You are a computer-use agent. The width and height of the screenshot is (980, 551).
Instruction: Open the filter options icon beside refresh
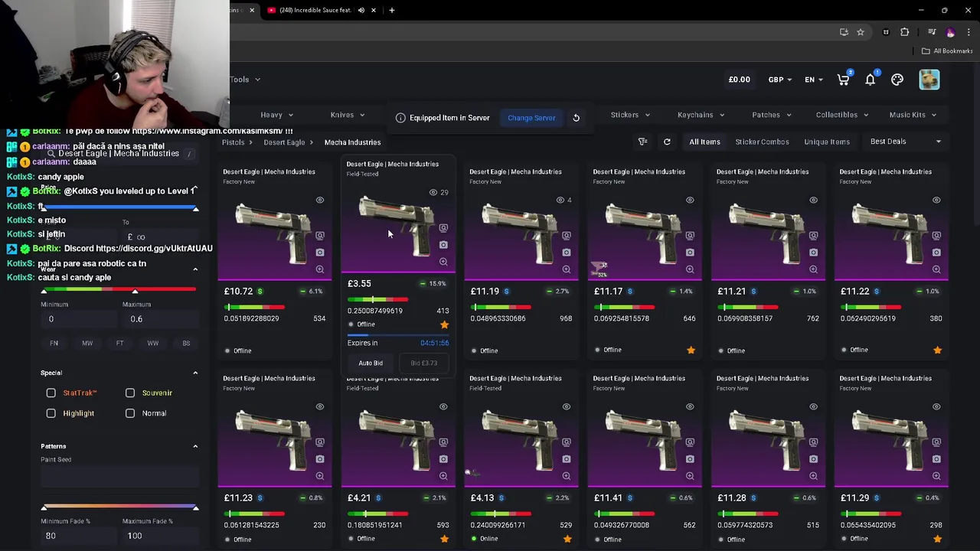[x=643, y=142]
